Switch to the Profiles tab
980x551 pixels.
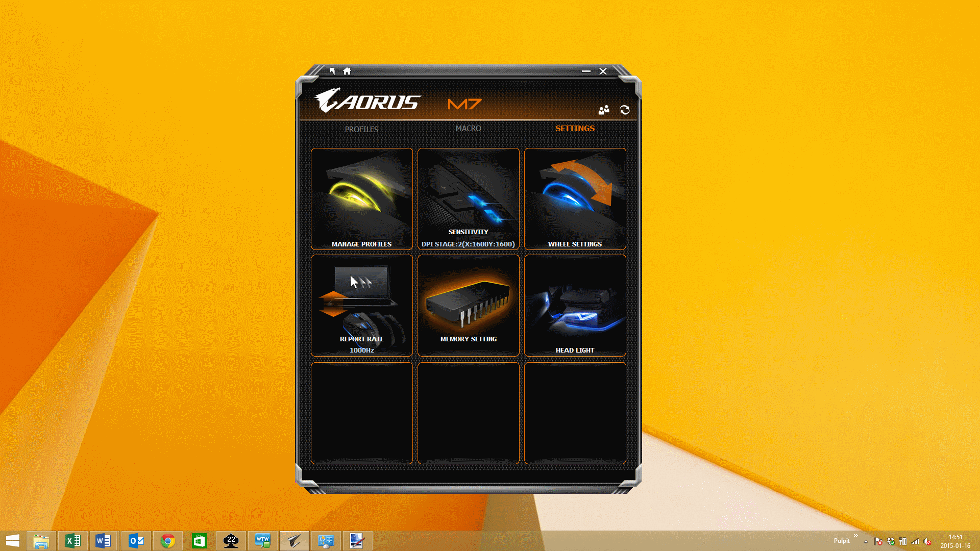click(x=361, y=129)
